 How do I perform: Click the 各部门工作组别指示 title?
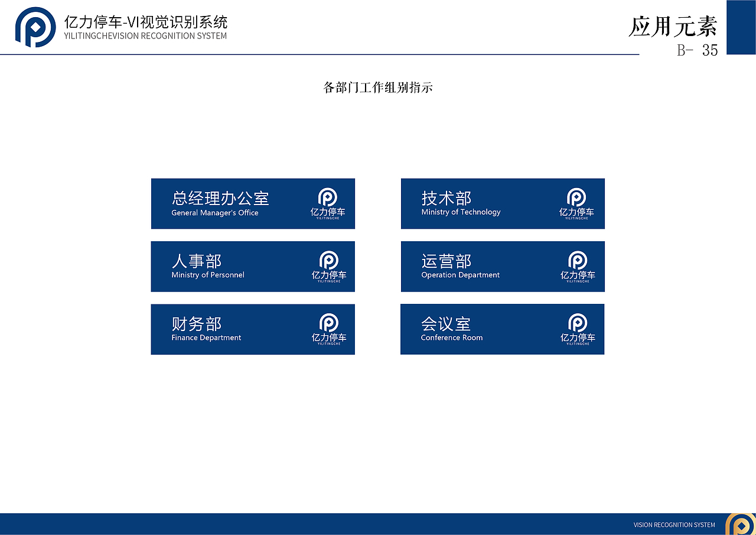[x=379, y=87]
